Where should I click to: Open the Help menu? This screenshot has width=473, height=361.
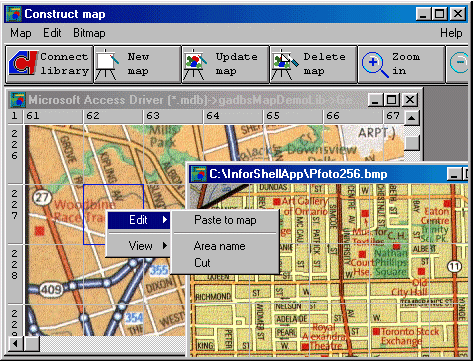click(451, 33)
